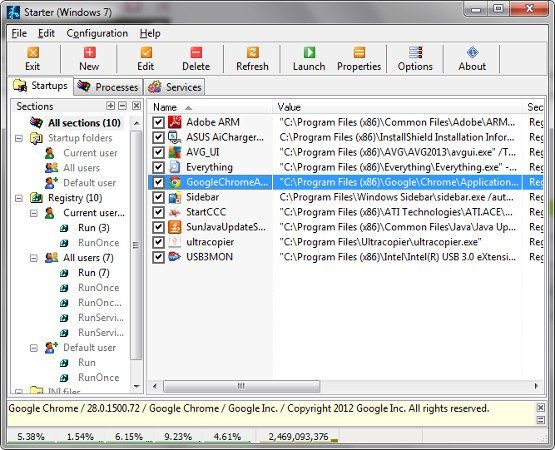Launch the selected startup entry

click(x=309, y=59)
